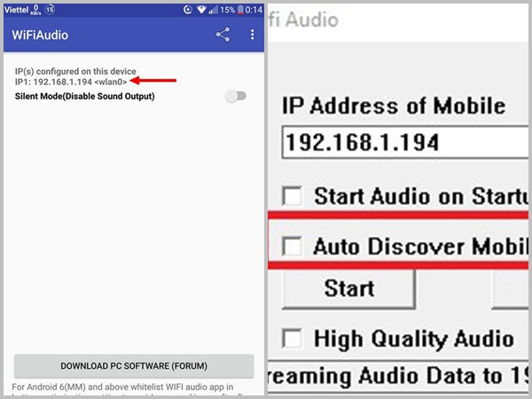Tap the Wi-Fi icon in status bar
This screenshot has width=532, height=399.
click(x=201, y=10)
